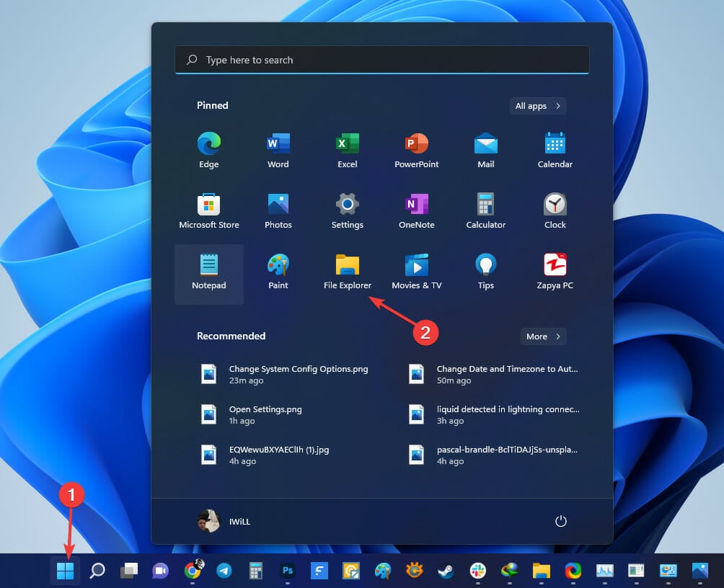Open the Tips app
The width and height of the screenshot is (724, 588).
486,272
